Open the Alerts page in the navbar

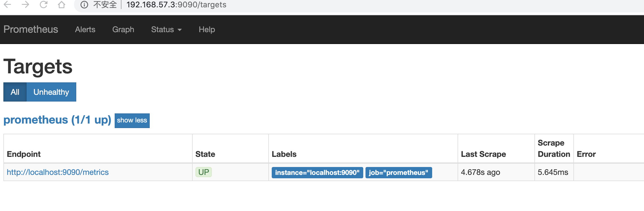pos(85,29)
